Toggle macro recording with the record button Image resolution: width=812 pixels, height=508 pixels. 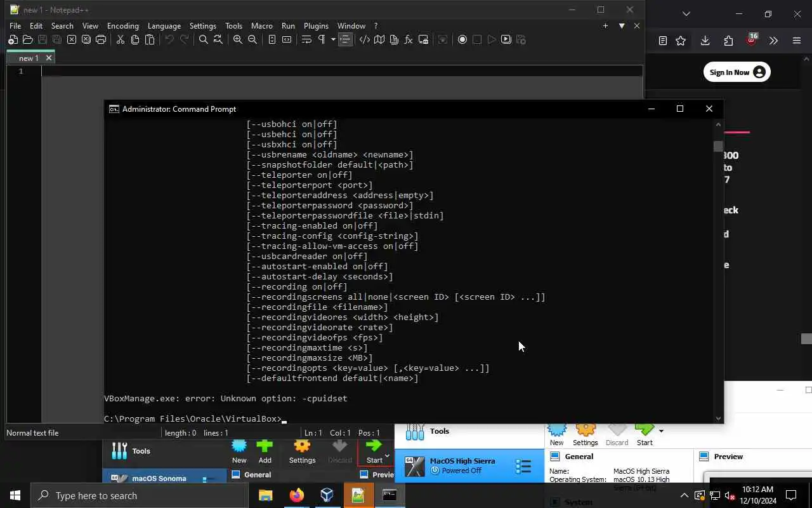(x=462, y=39)
